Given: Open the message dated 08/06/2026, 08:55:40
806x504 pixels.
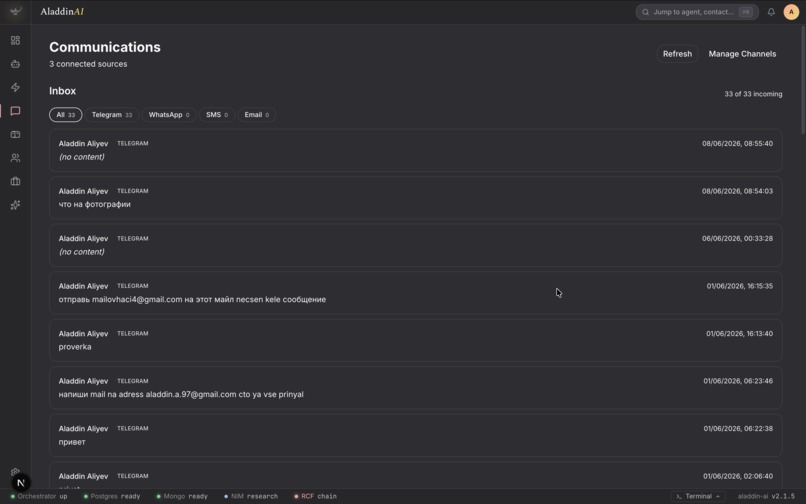Looking at the screenshot, I should click(x=415, y=150).
